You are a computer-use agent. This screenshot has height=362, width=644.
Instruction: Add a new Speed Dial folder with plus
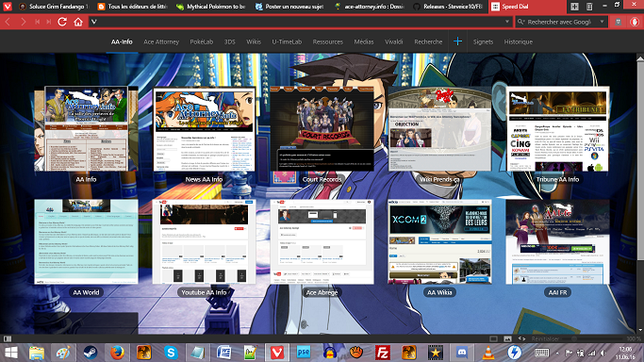457,41
